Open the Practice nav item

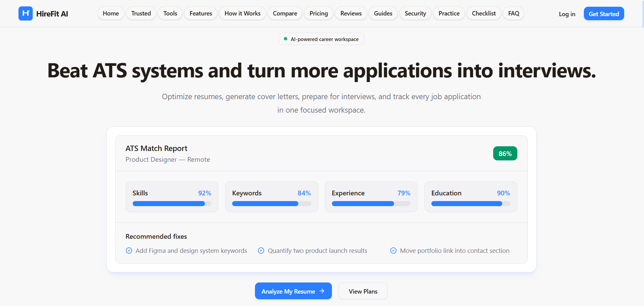click(449, 13)
